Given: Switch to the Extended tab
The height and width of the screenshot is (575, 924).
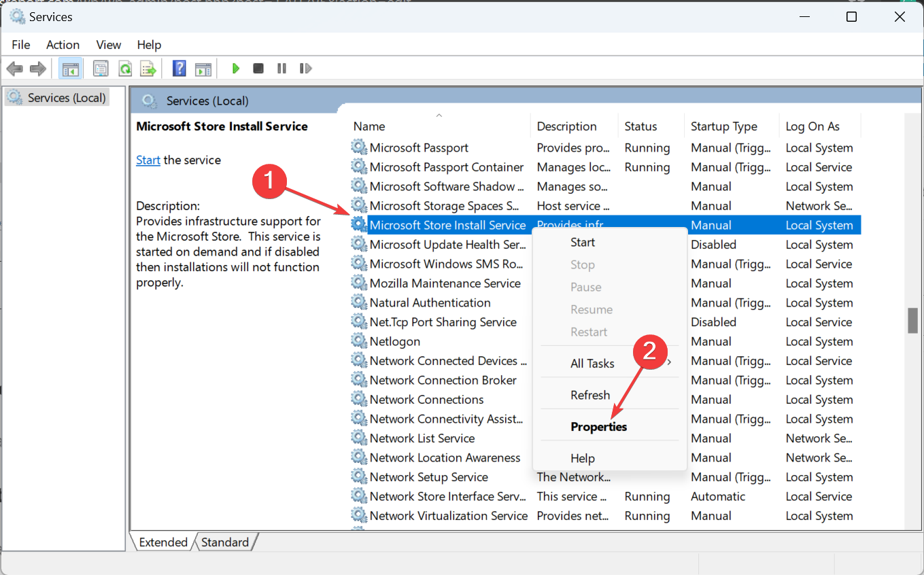Looking at the screenshot, I should point(162,542).
